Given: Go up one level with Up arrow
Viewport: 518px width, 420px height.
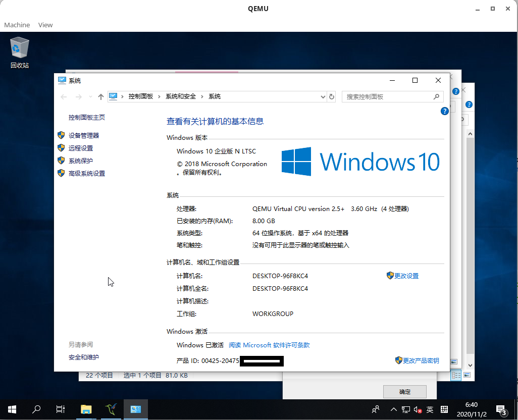Looking at the screenshot, I should pyautogui.click(x=101, y=97).
